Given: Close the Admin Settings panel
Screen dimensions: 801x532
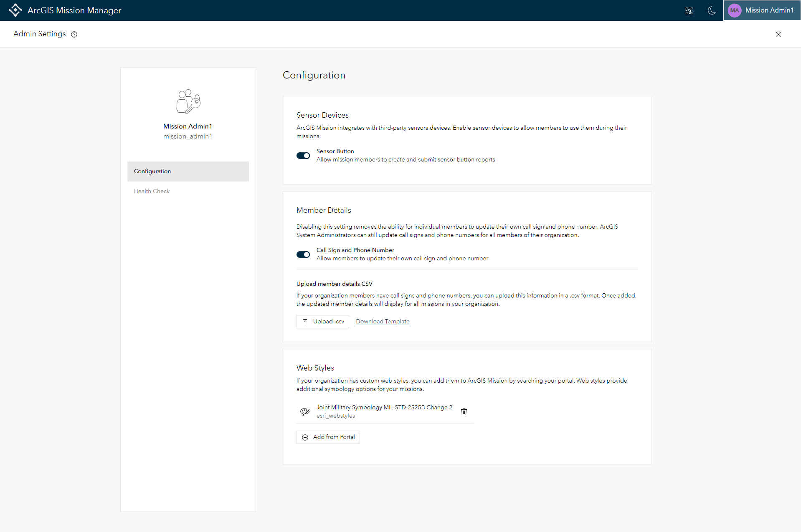Looking at the screenshot, I should pos(778,34).
